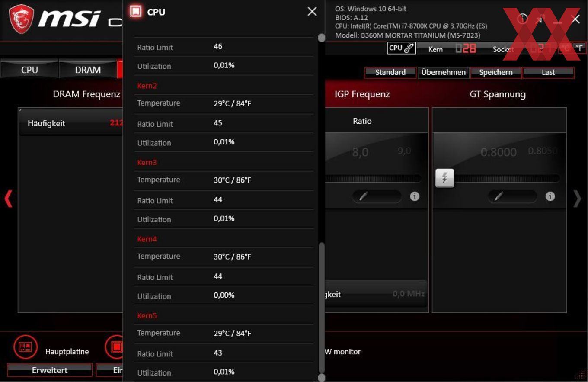Click the red CPU panel chip icon
The image size is (588, 382).
click(136, 12)
